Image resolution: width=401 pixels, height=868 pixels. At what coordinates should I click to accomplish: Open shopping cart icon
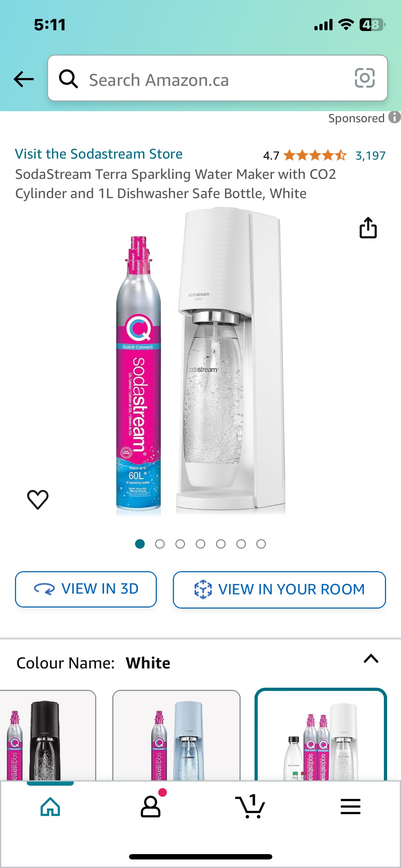tap(250, 806)
